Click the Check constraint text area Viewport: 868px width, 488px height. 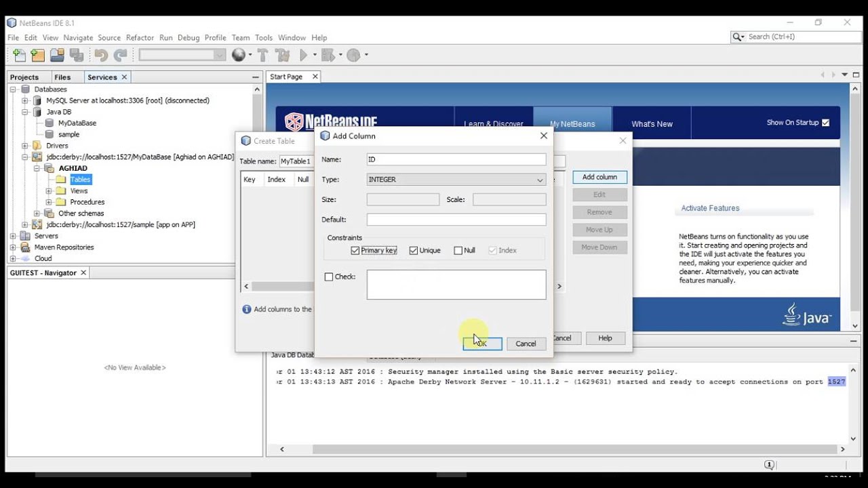click(456, 285)
